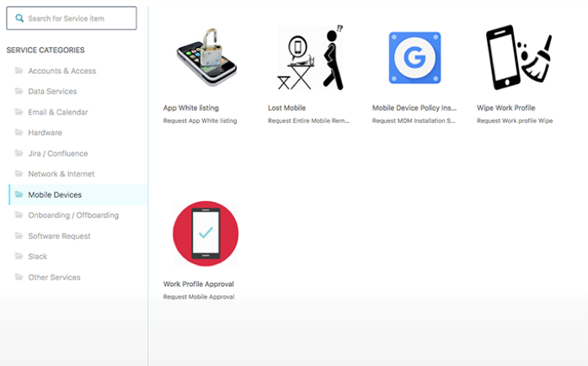Click the folder icon beside Slack
This screenshot has width=588, height=366.
click(x=19, y=257)
